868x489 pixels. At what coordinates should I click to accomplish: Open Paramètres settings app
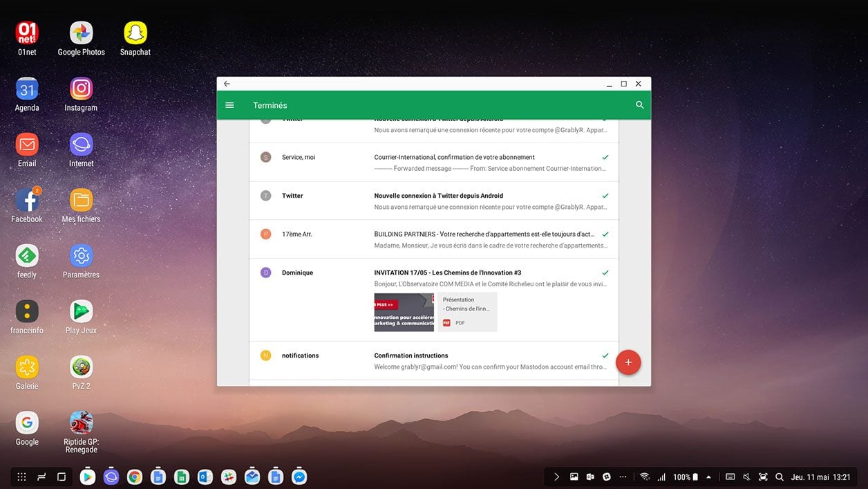point(81,261)
